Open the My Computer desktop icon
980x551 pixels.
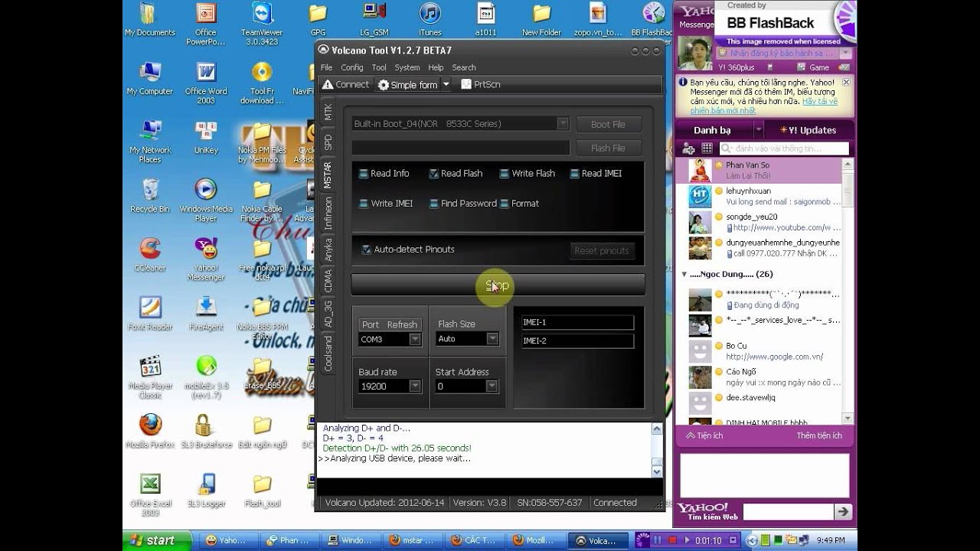click(x=150, y=78)
